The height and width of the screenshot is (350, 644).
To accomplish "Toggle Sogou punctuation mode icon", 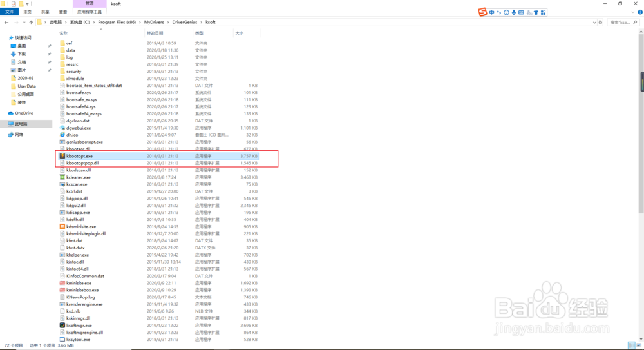I will click(499, 12).
